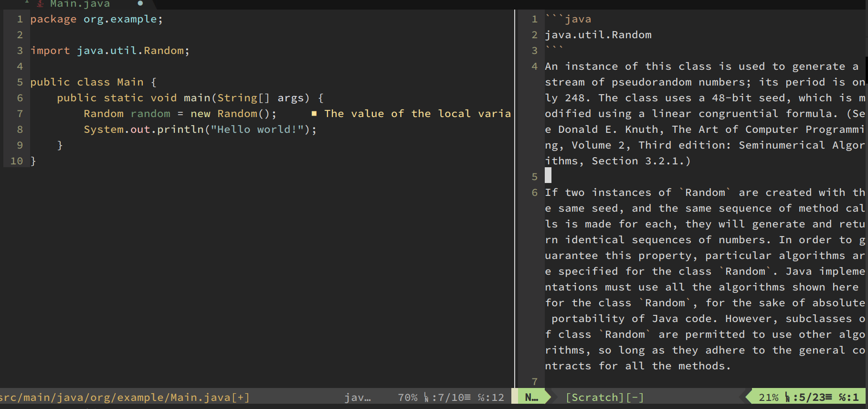This screenshot has height=409, width=868.
Task: Click the 21% position in right statusline
Action: (x=769, y=398)
